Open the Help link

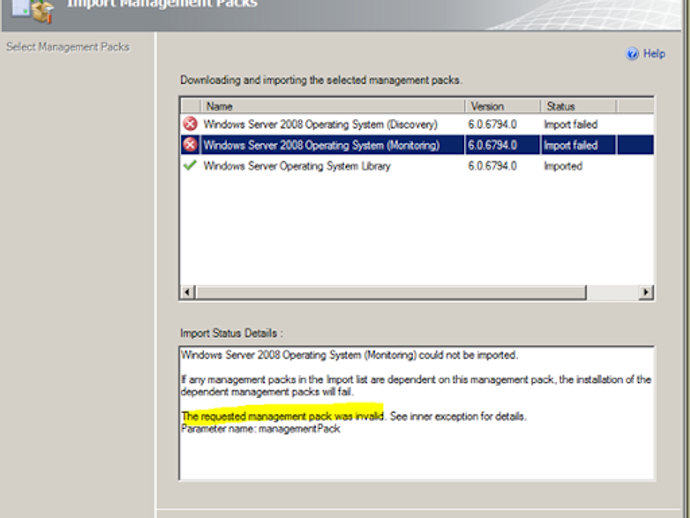[654, 54]
